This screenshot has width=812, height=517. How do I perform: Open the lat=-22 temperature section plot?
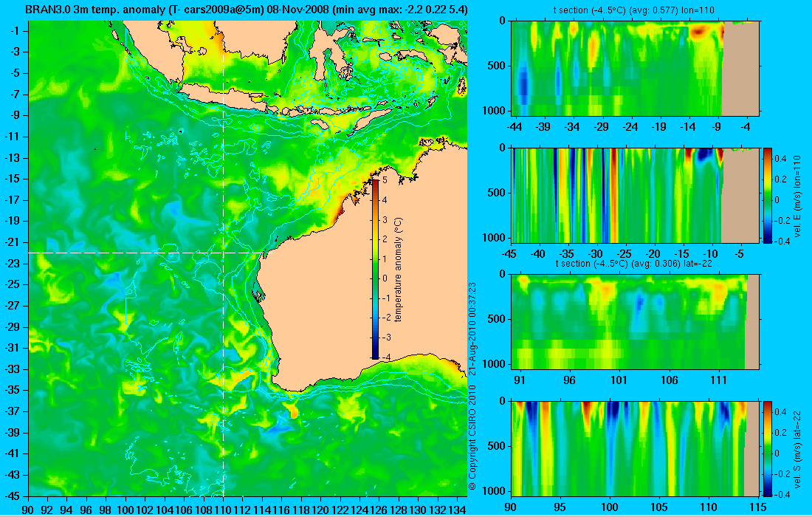click(x=635, y=322)
